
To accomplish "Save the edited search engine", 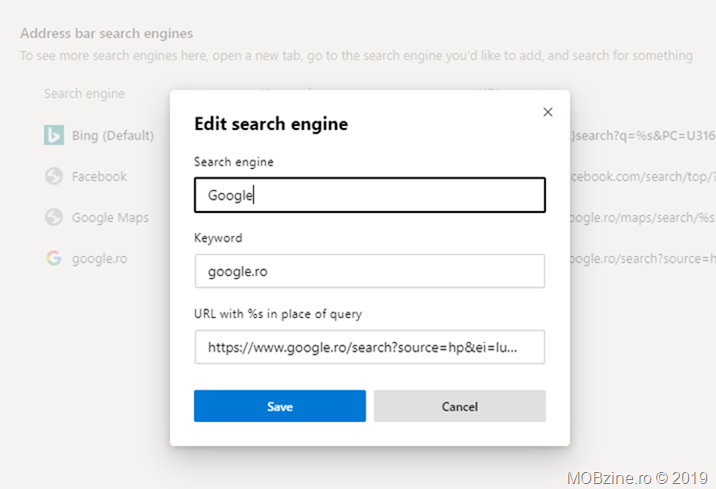I will 279,406.
